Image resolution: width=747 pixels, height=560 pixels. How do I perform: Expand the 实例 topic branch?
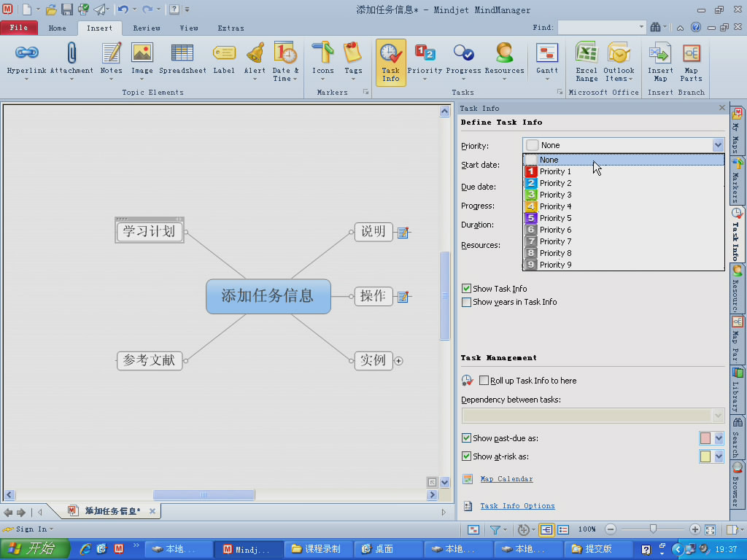(x=399, y=361)
